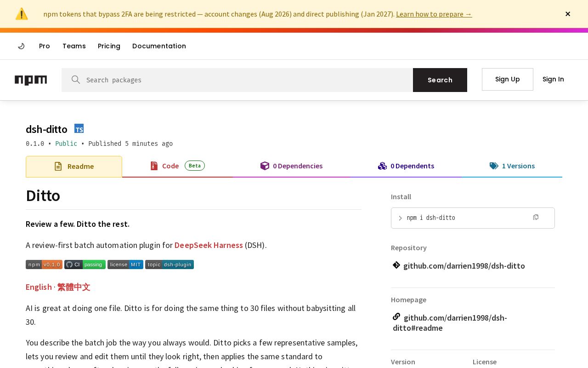Open the Pricing page
Screen dimensions: 588x368
[x=109, y=46]
